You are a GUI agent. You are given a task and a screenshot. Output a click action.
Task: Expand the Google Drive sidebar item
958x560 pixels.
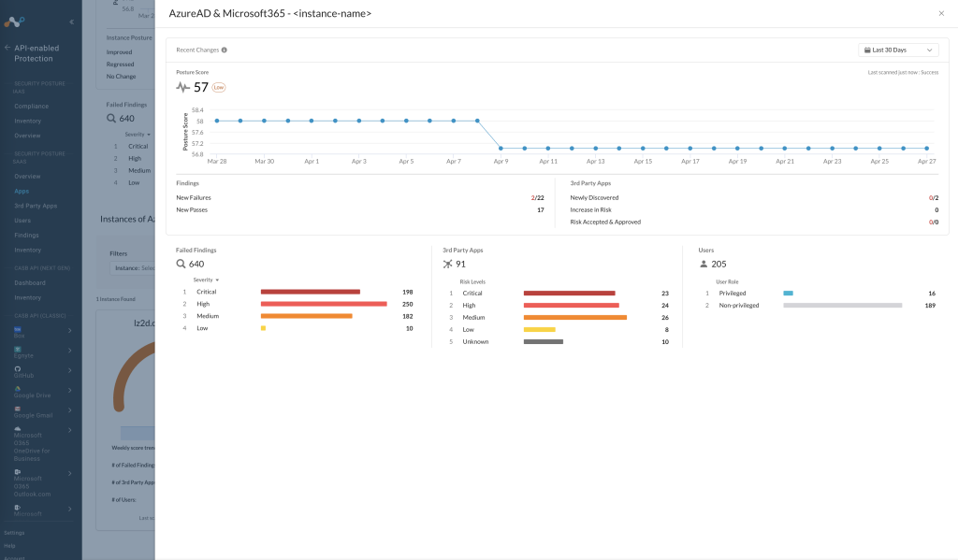pos(69,390)
